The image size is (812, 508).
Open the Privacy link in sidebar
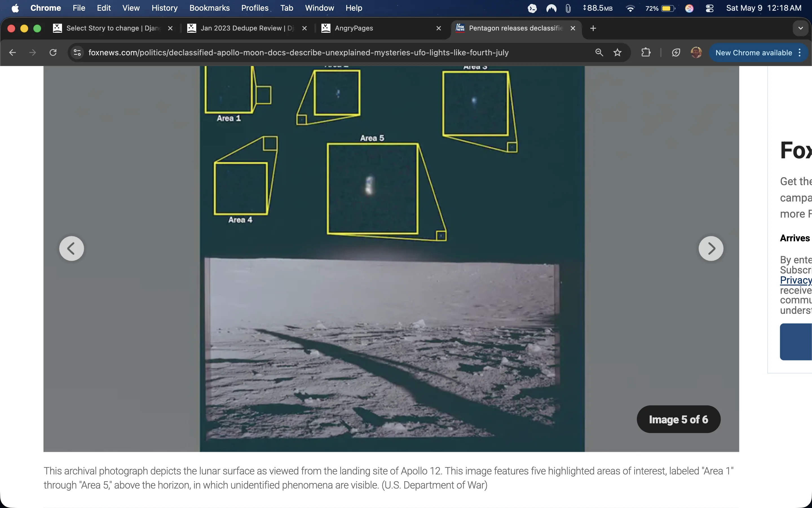pos(796,280)
